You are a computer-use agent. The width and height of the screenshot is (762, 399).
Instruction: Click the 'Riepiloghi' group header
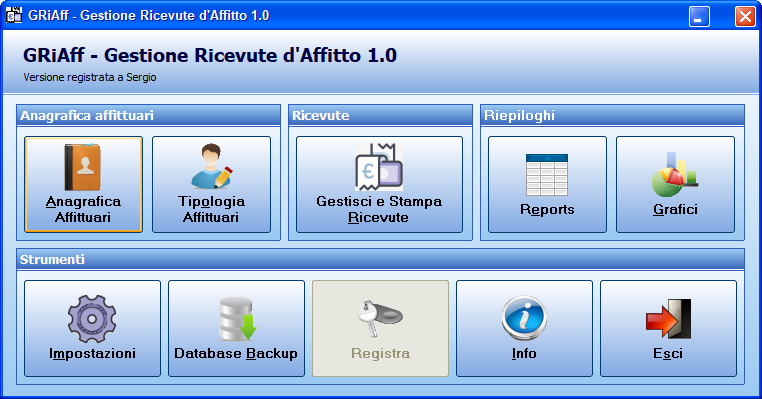pyautogui.click(x=612, y=115)
